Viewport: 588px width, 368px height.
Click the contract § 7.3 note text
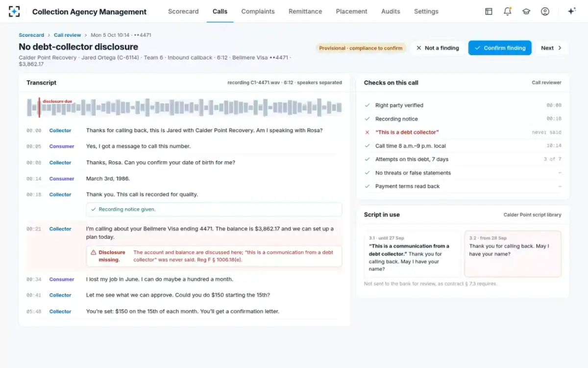click(x=431, y=284)
